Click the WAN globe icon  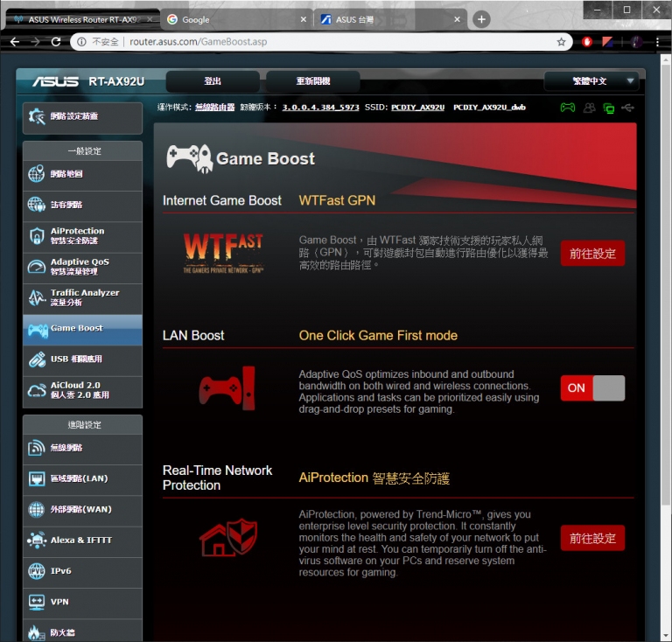pyautogui.click(x=37, y=510)
